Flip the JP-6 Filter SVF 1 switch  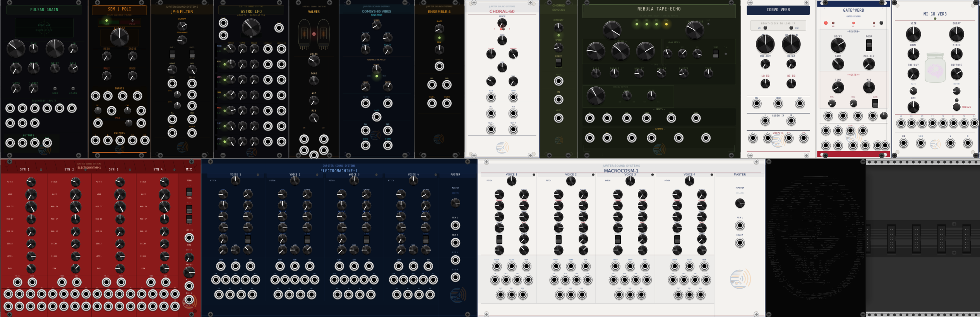point(172,54)
